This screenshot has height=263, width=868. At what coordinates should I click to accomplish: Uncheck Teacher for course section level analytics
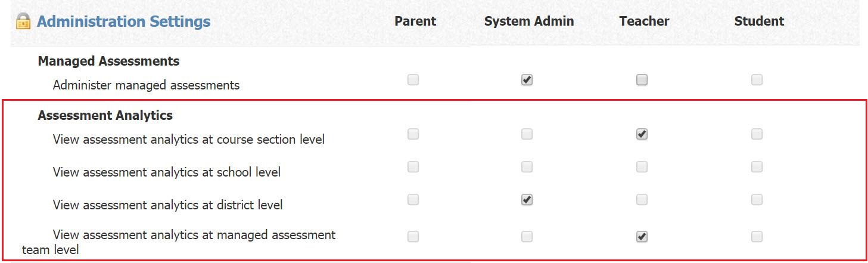click(x=642, y=134)
